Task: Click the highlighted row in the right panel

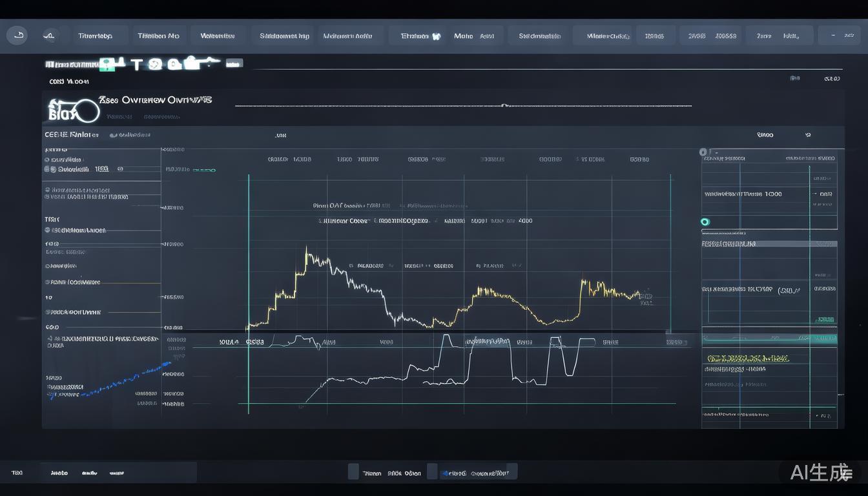Action: [769, 243]
